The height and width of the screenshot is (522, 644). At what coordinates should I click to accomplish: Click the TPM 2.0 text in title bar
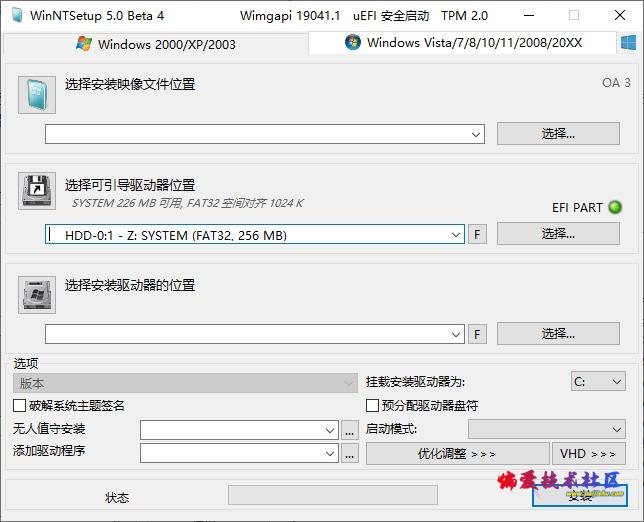(x=465, y=16)
